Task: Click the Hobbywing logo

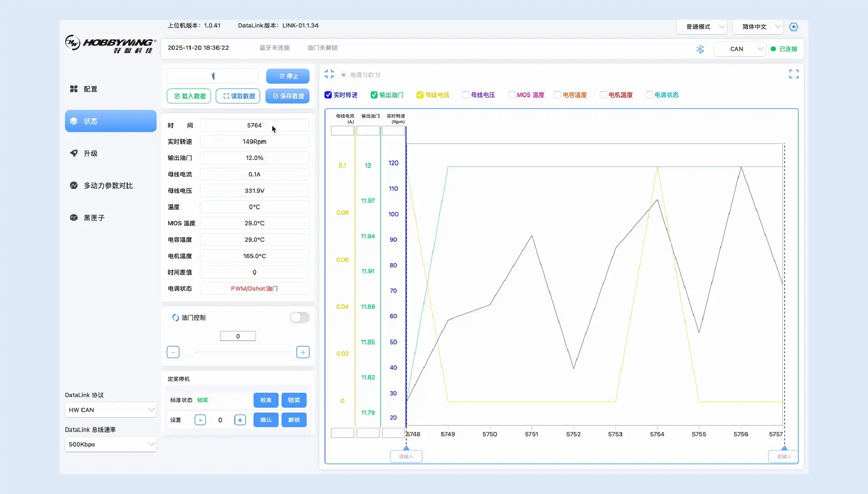Action: tap(110, 44)
